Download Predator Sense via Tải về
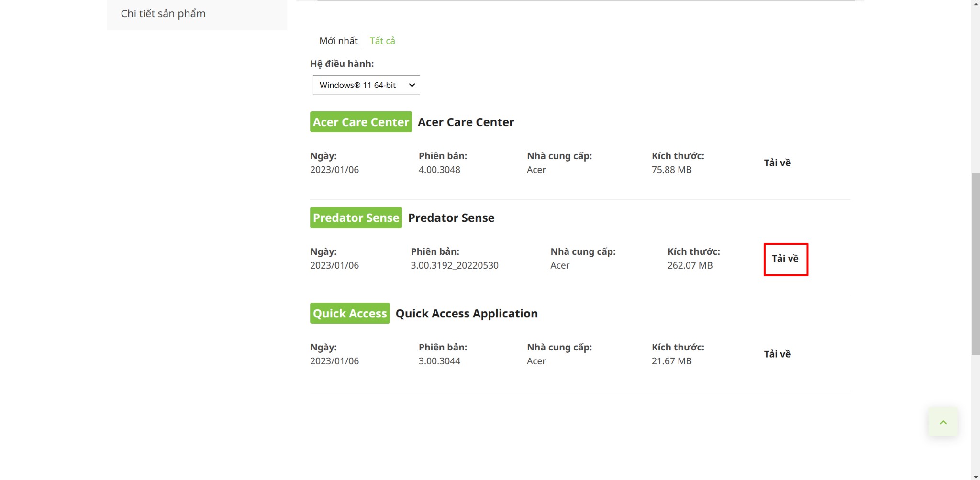Screen dimensions: 980x480 [x=785, y=259]
